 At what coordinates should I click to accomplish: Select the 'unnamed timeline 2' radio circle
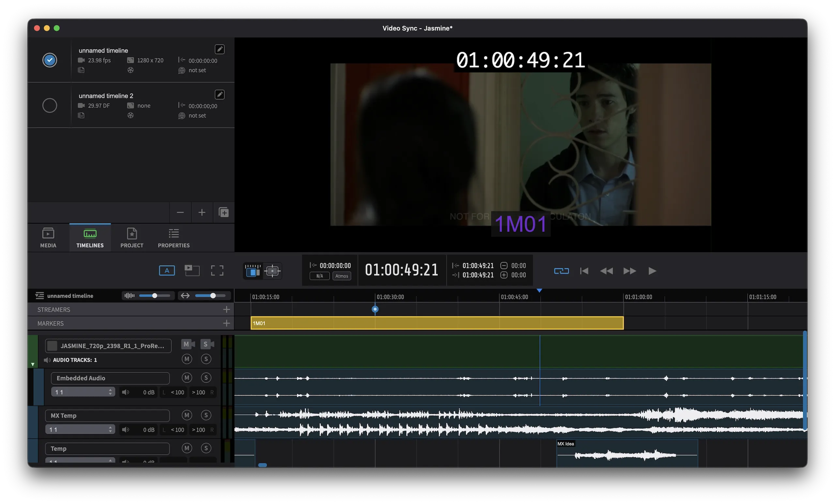[x=50, y=105]
